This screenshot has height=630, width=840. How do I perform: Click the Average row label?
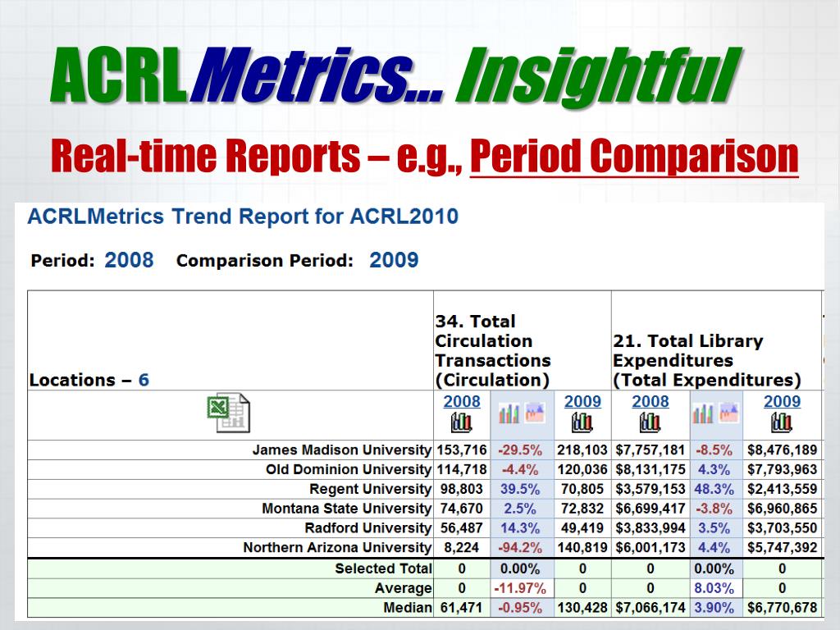[x=404, y=588]
